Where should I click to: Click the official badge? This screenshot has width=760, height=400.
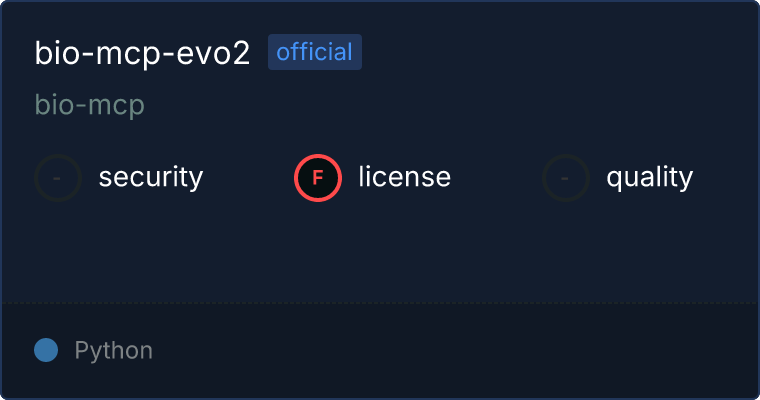point(315,52)
